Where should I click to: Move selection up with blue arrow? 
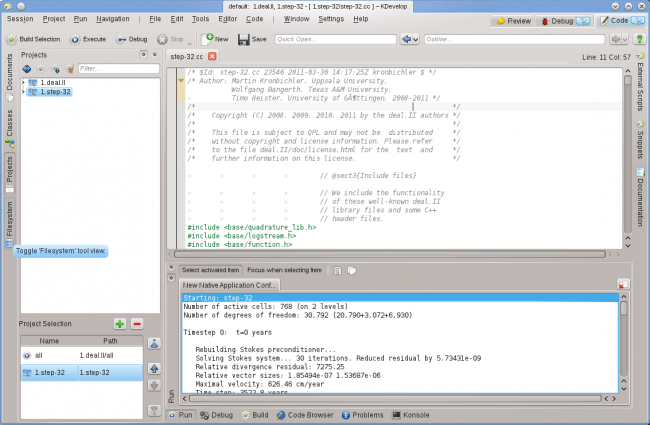pyautogui.click(x=154, y=369)
